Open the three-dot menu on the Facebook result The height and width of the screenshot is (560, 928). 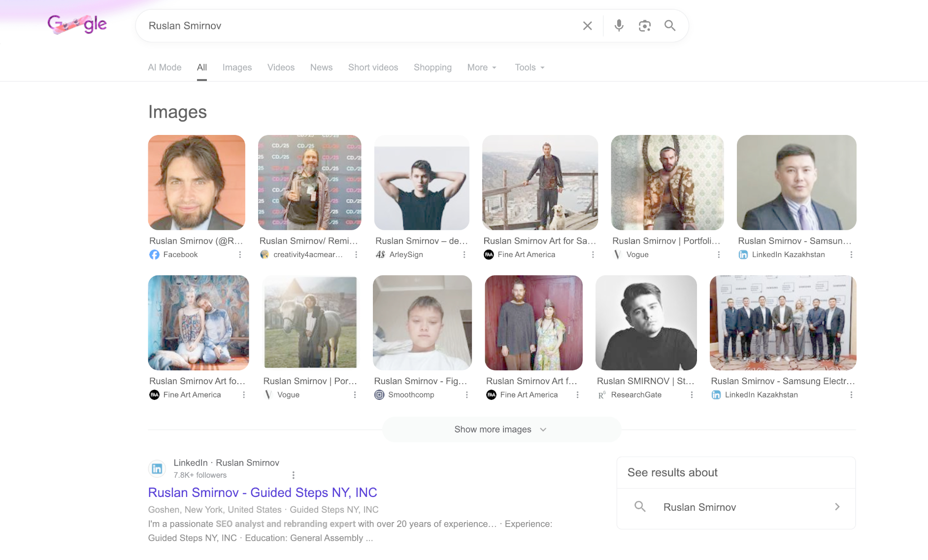click(x=240, y=255)
